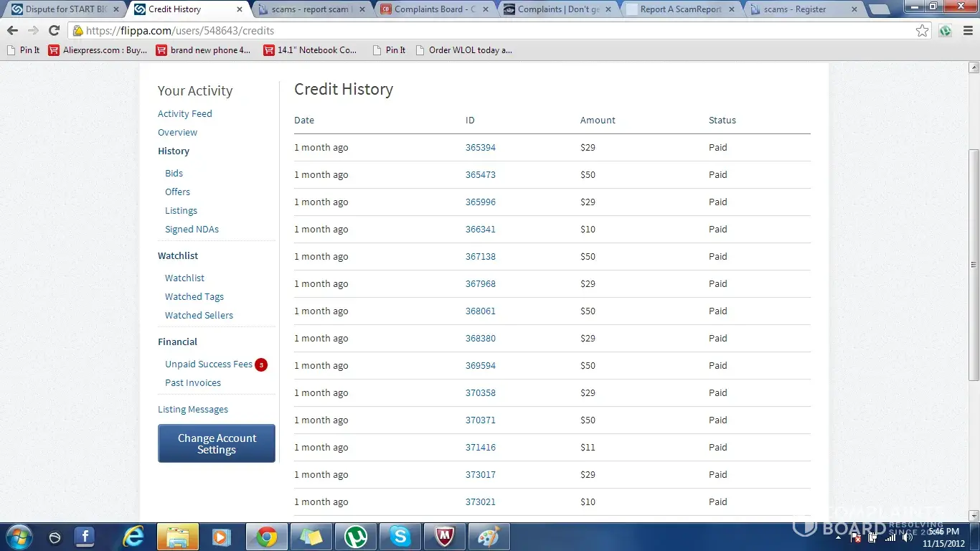Bookmark this page with the star icon
Image resolution: width=980 pixels, height=551 pixels.
click(923, 31)
